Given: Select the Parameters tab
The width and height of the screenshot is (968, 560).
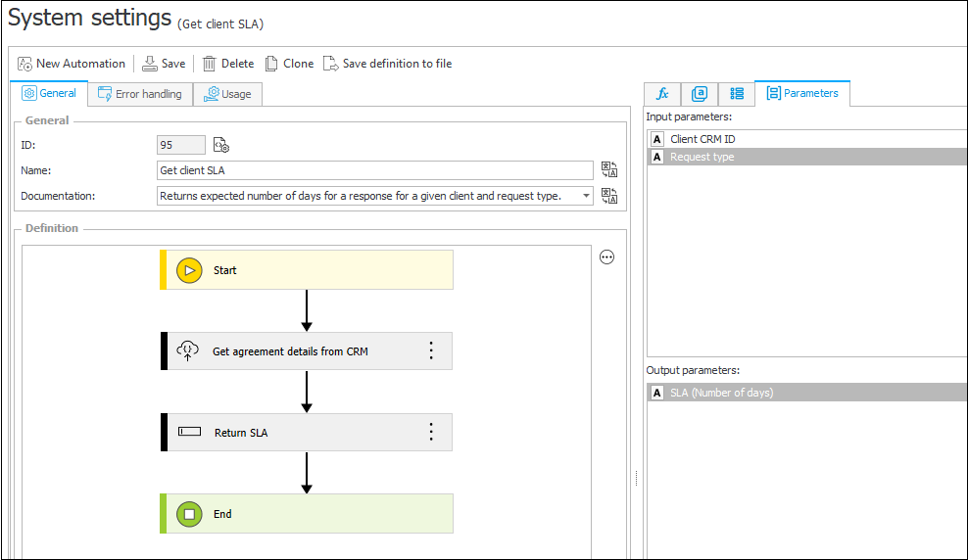Looking at the screenshot, I should (x=802, y=93).
